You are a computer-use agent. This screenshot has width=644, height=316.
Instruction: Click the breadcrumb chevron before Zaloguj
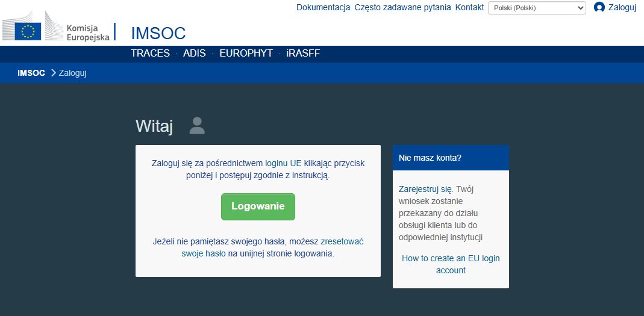click(53, 73)
